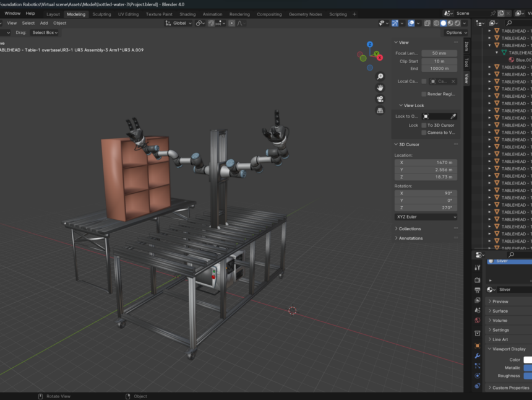Select the Modifier Properties wrench icon
This screenshot has height=400, width=532.
coord(476,356)
